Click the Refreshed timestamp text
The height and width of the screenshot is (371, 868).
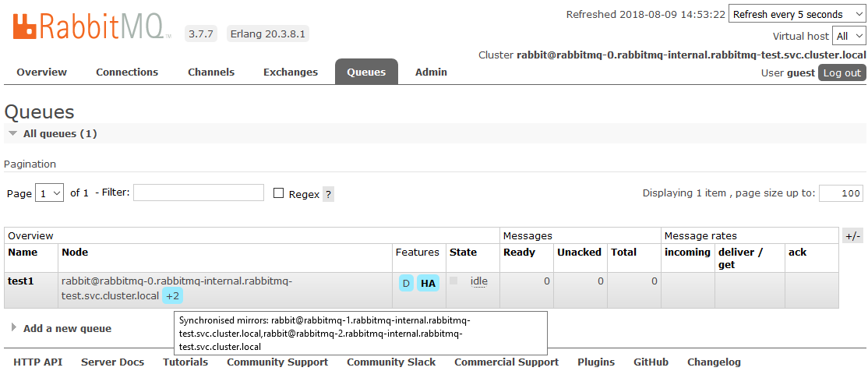pos(645,14)
